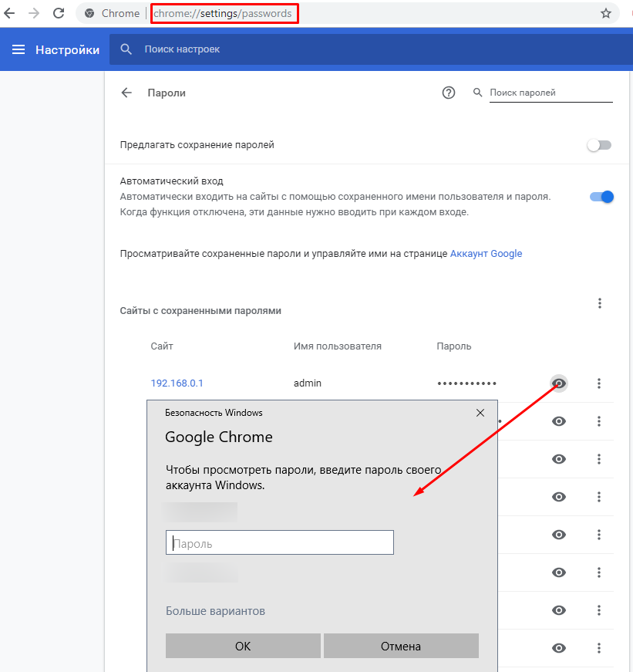Open the 192.168.0.1 site link
The height and width of the screenshot is (672, 633).
(x=177, y=383)
